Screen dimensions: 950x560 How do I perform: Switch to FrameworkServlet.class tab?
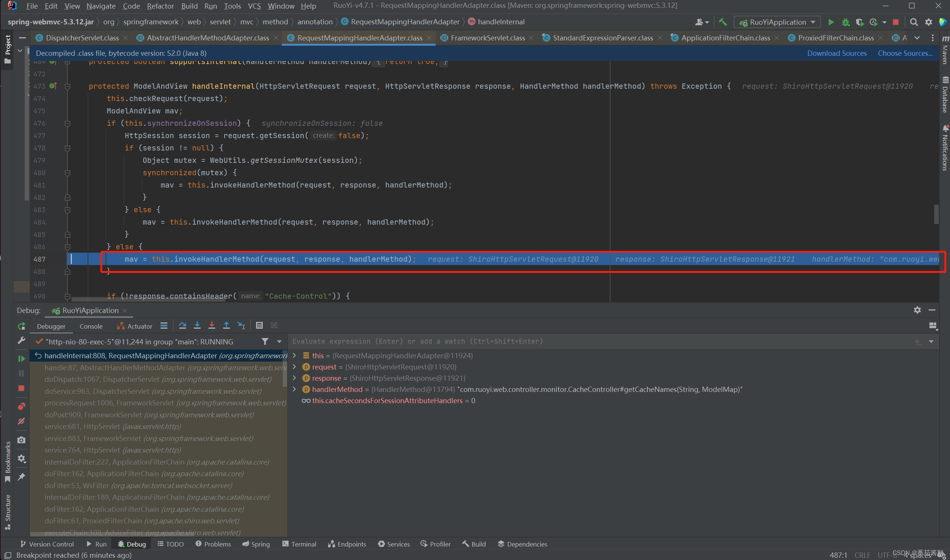(487, 38)
